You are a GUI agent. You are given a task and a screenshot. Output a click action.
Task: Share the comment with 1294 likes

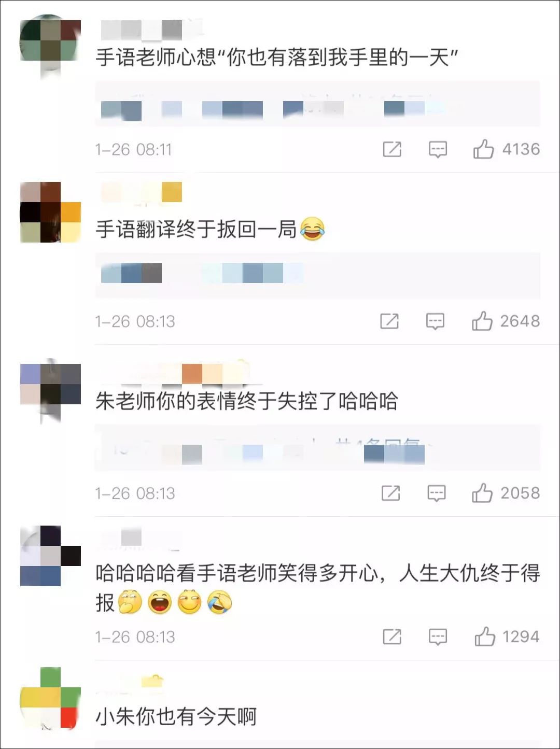coord(392,637)
